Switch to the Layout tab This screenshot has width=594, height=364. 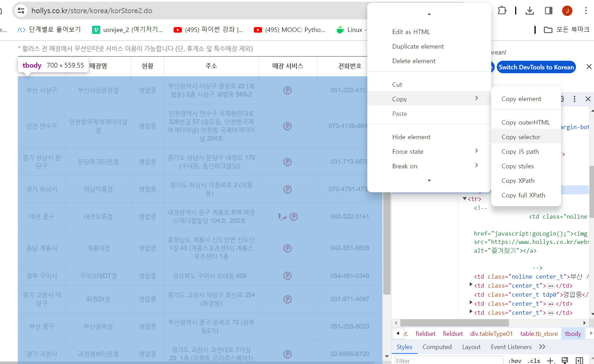coord(471,347)
